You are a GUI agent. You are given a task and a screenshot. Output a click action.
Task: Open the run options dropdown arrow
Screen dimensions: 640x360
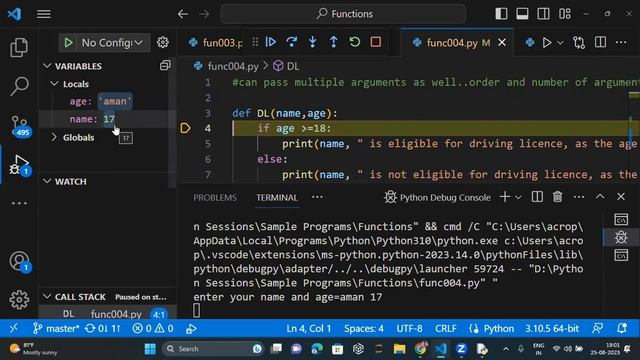560,43
